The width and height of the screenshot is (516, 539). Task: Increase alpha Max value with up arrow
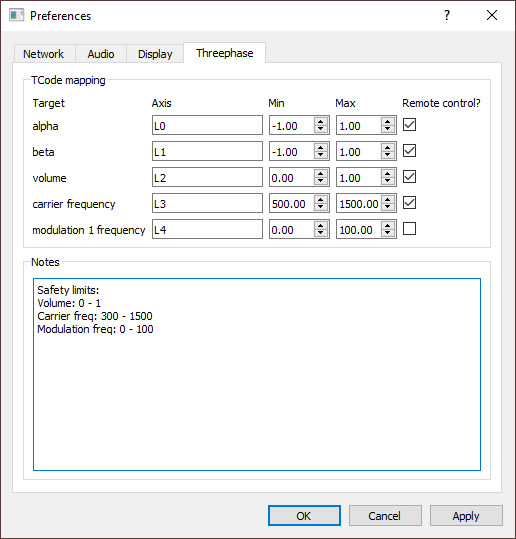pyautogui.click(x=388, y=121)
